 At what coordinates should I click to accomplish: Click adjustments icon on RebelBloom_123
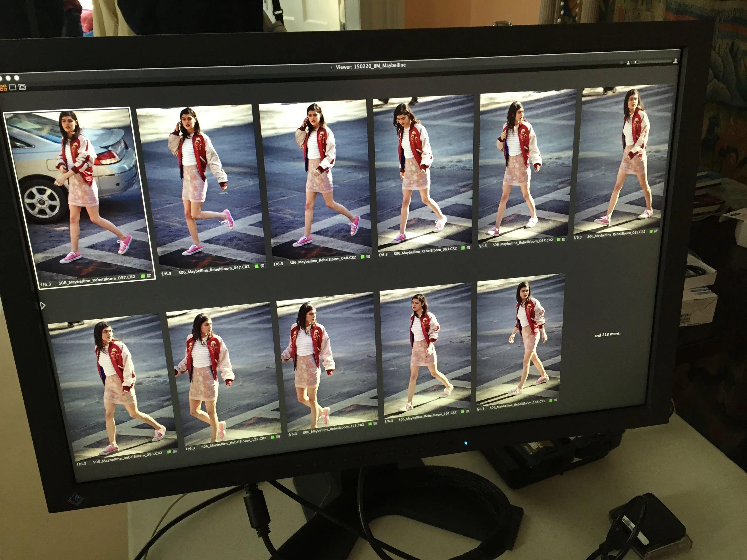point(375,423)
